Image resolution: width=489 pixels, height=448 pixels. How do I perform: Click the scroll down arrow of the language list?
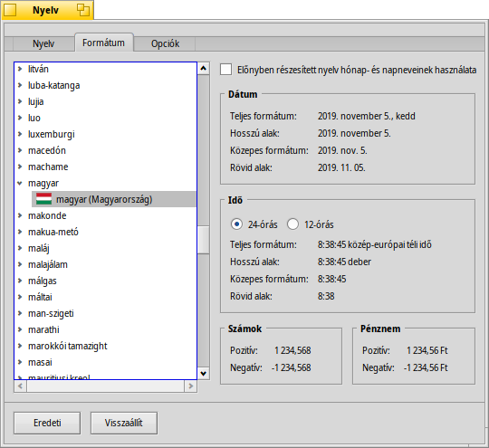pos(204,373)
